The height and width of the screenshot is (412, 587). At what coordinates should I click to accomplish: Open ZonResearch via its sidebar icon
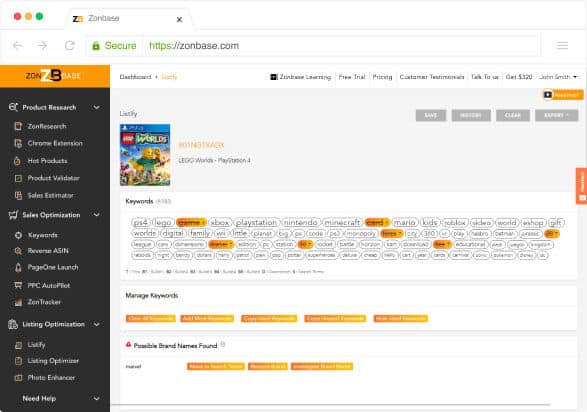[x=18, y=126]
